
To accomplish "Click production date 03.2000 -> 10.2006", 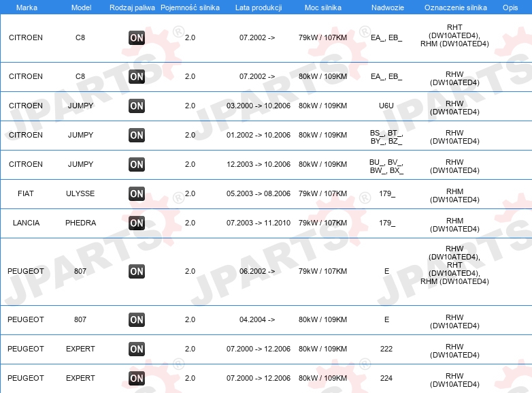I will coord(259,106).
